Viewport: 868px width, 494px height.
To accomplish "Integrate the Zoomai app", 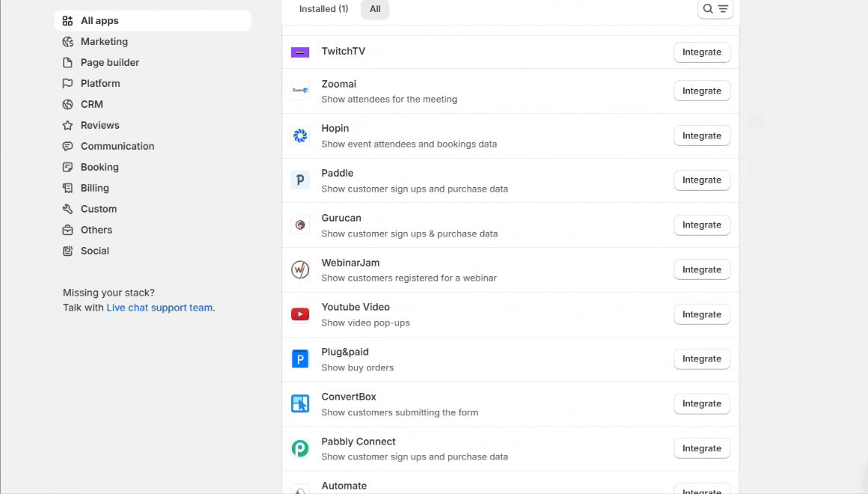I will tap(701, 91).
